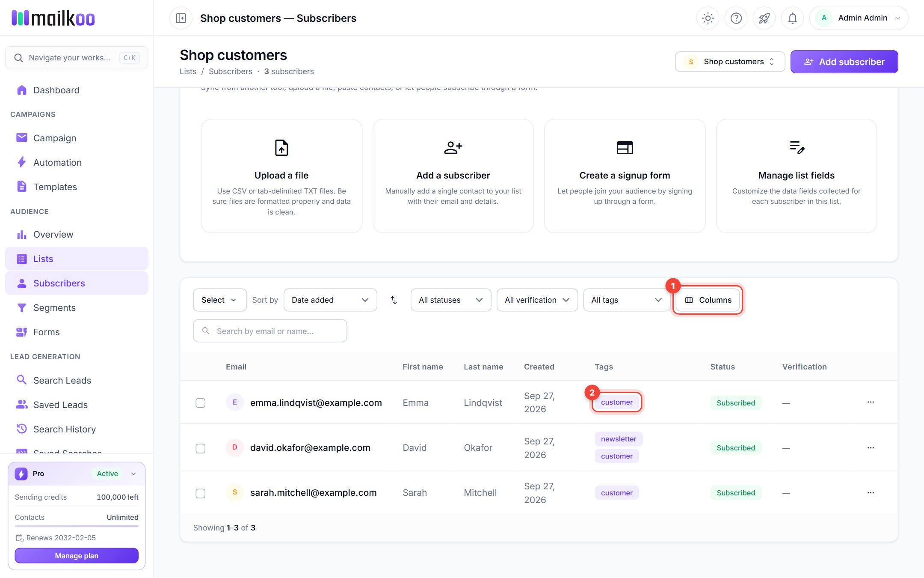924x578 pixels.
Task: Open david.okafor@example.com subscriber
Action: pos(310,448)
